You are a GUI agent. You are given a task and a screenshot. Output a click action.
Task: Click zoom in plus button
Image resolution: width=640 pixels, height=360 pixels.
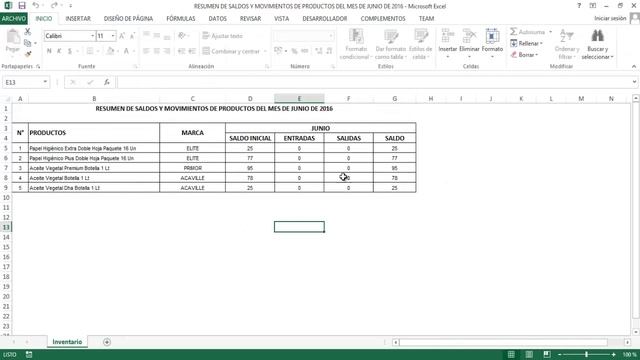[x=613, y=354]
